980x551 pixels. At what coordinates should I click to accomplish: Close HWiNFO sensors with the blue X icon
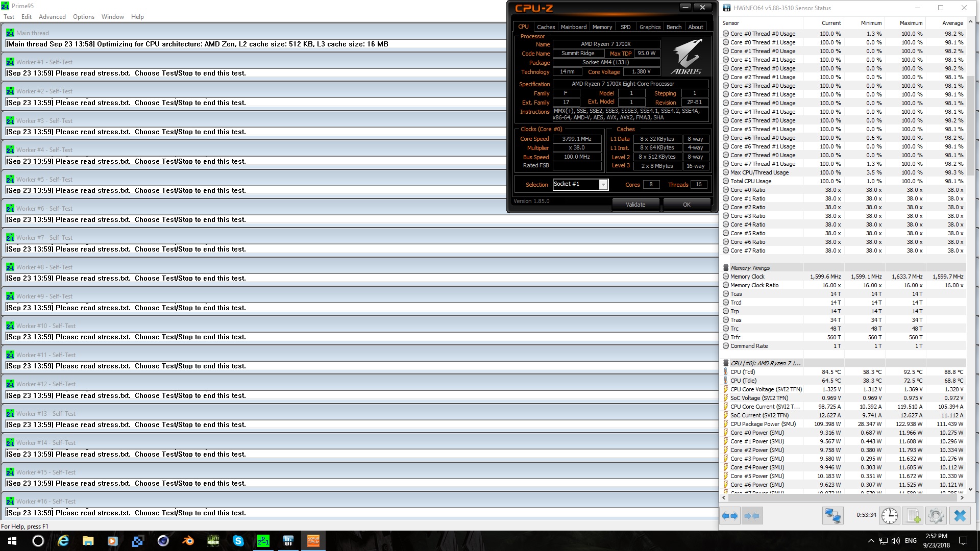[x=960, y=516]
